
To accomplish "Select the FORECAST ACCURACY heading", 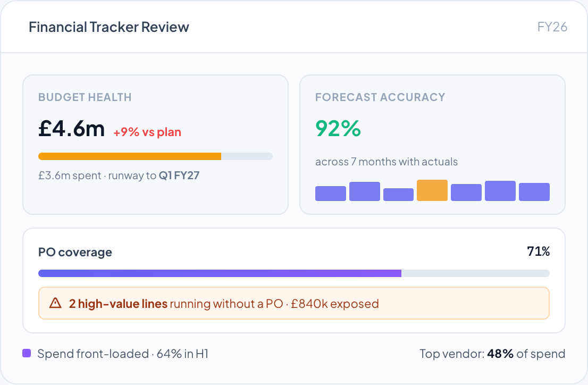I will (380, 97).
